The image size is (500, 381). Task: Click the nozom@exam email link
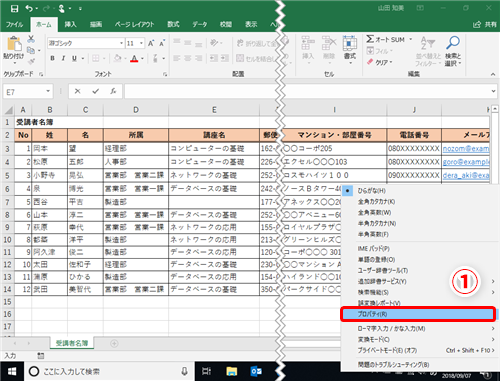click(466, 149)
